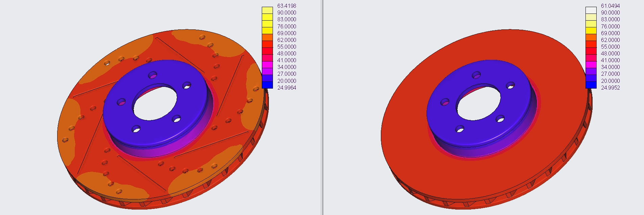Image resolution: width=644 pixels, height=215 pixels.
Task: Pick the bright yellow 69–76 band in slotted disc legend
Action: (x=267, y=31)
